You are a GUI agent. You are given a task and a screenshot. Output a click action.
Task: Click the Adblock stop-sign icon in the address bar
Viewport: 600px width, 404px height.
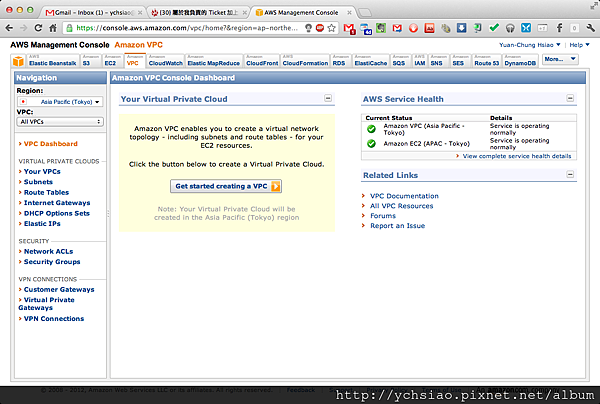coord(320,28)
